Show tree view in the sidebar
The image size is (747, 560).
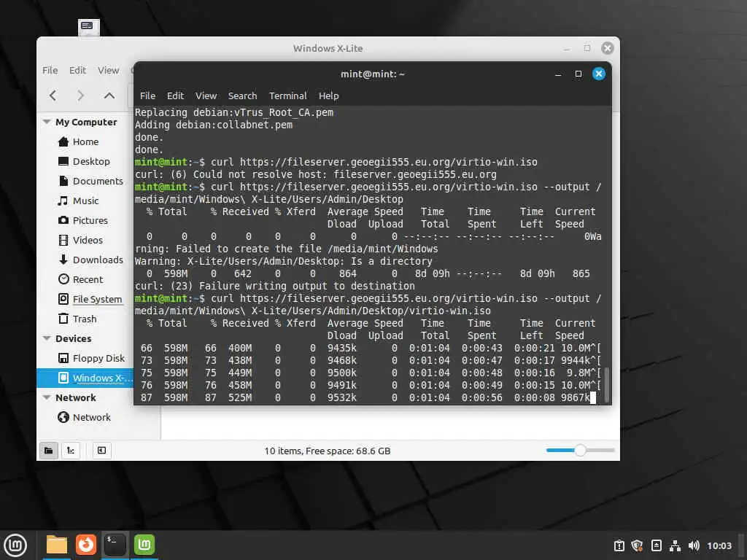coord(71,451)
